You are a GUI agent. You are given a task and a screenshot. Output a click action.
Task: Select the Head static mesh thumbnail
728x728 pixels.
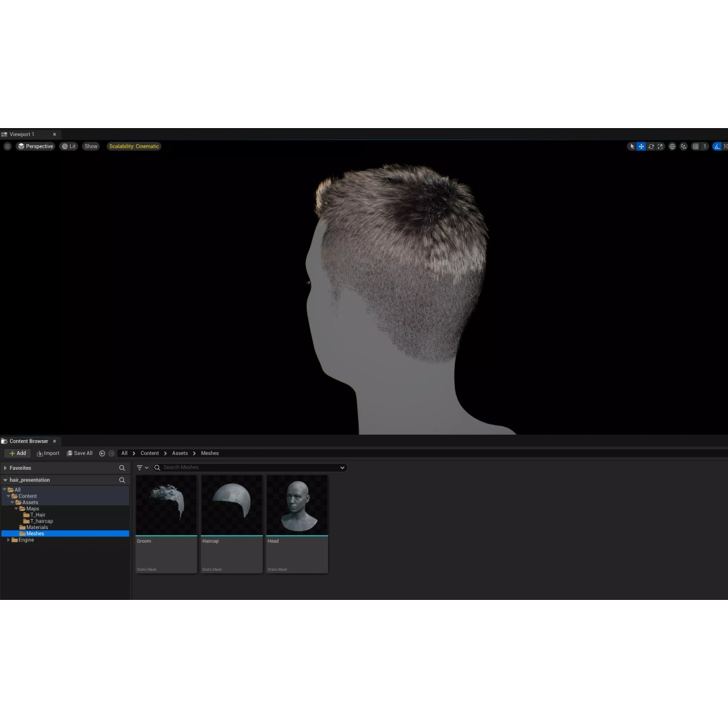(297, 504)
